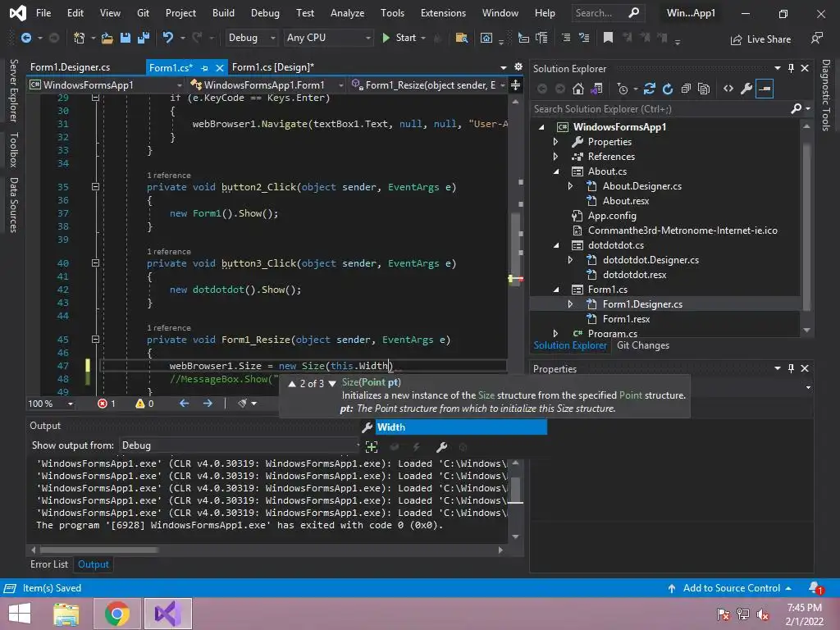This screenshot has height=630, width=840.
Task: Open the Build menu
Action: point(223,13)
